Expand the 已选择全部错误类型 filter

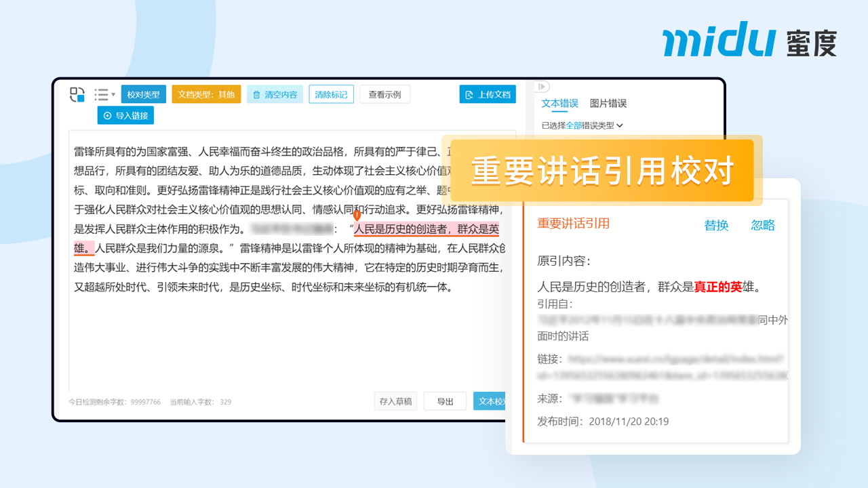(582, 125)
